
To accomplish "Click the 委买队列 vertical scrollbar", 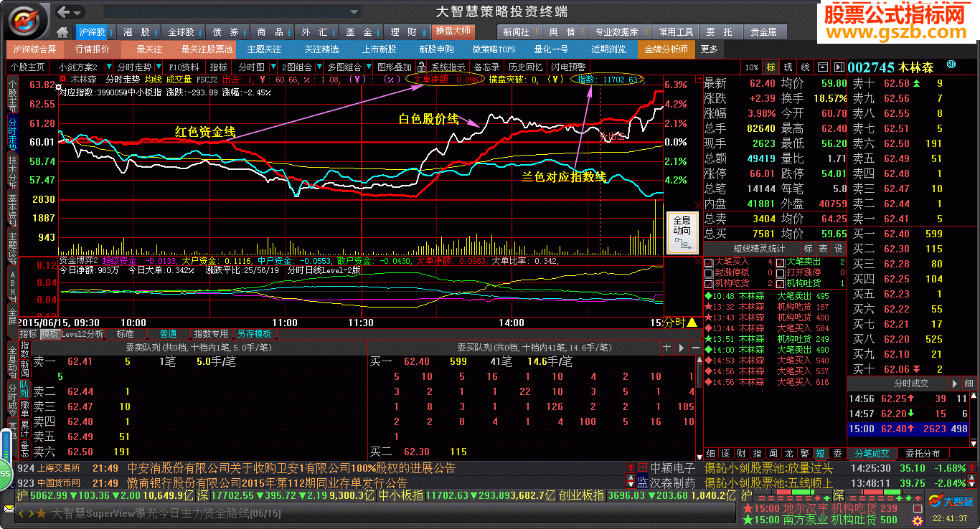I will click(x=699, y=407).
